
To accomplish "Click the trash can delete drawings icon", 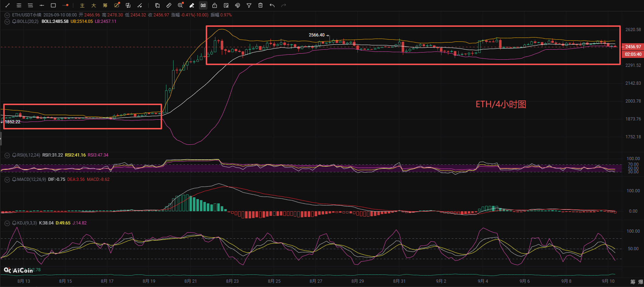I will click(x=260, y=5).
